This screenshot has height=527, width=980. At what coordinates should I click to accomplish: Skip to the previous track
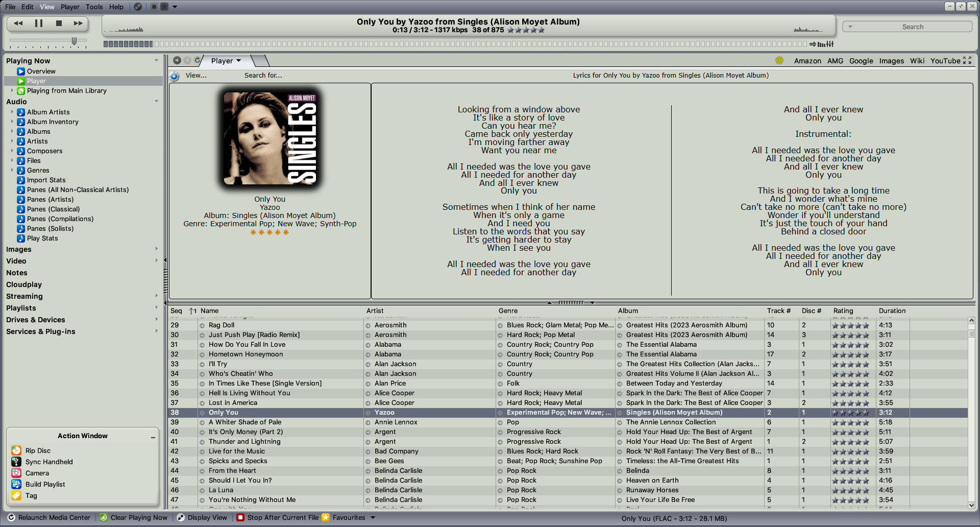coord(18,23)
